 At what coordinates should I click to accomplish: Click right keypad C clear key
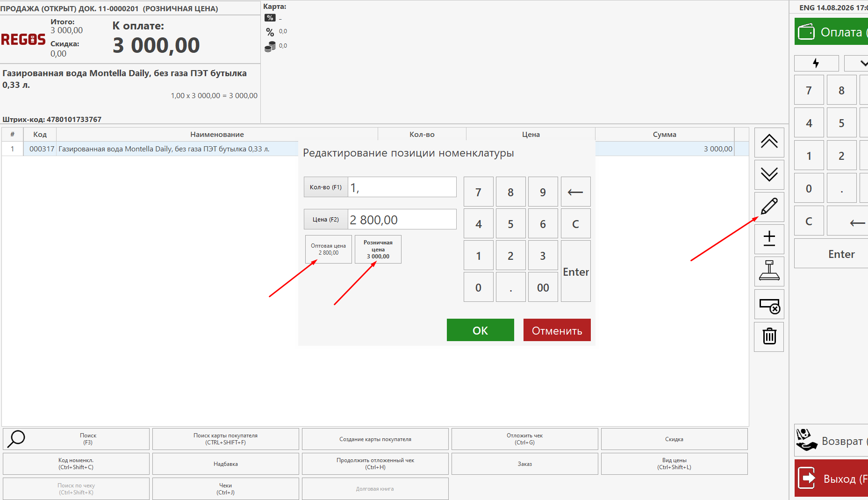coord(809,221)
